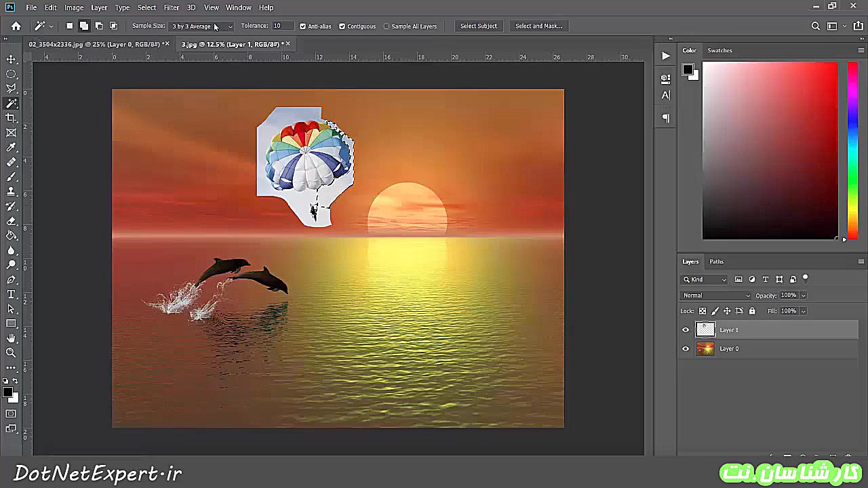Image resolution: width=868 pixels, height=488 pixels.
Task: Select the Move tool
Action: (x=12, y=60)
